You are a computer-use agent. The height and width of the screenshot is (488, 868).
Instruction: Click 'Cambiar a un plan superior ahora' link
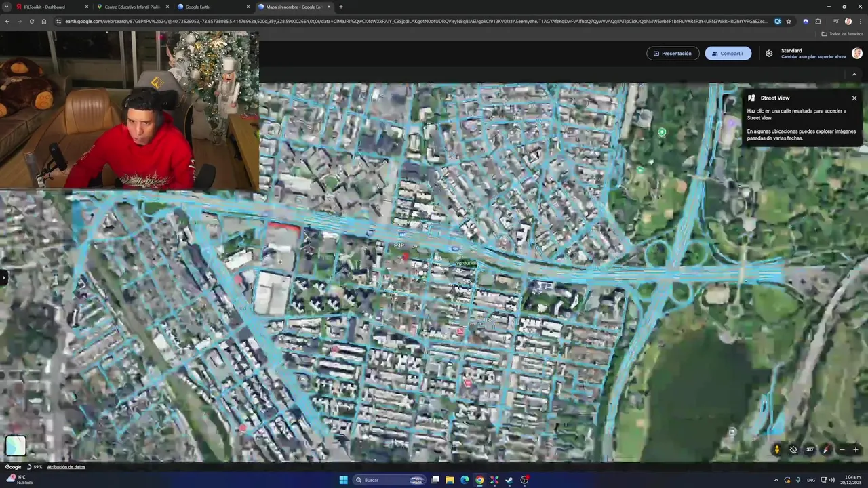(x=814, y=57)
